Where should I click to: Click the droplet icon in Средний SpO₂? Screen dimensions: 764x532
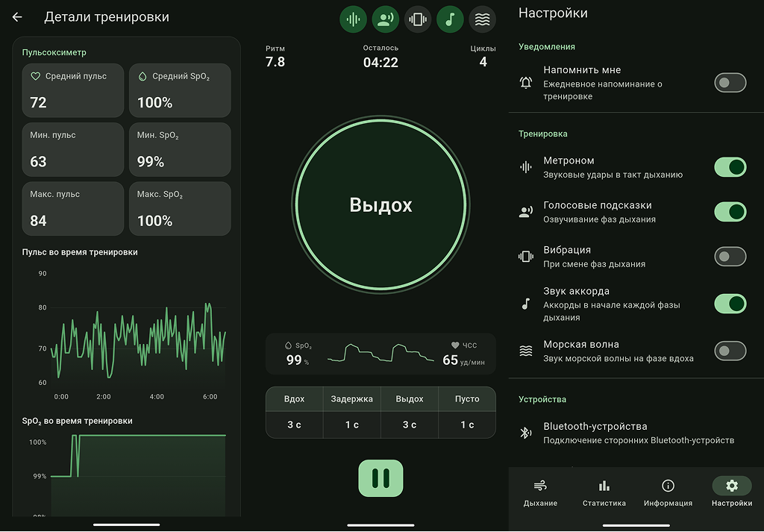click(x=143, y=76)
